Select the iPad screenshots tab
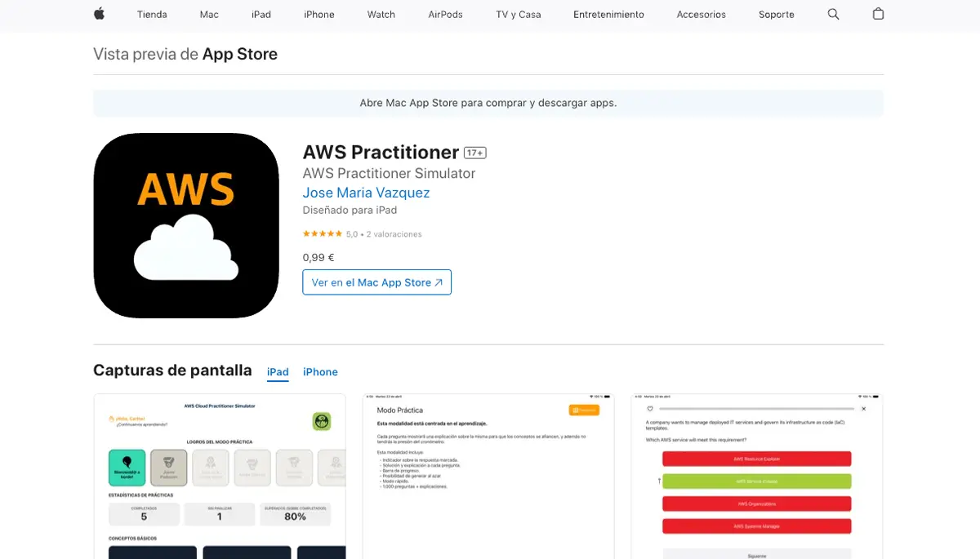 (278, 372)
